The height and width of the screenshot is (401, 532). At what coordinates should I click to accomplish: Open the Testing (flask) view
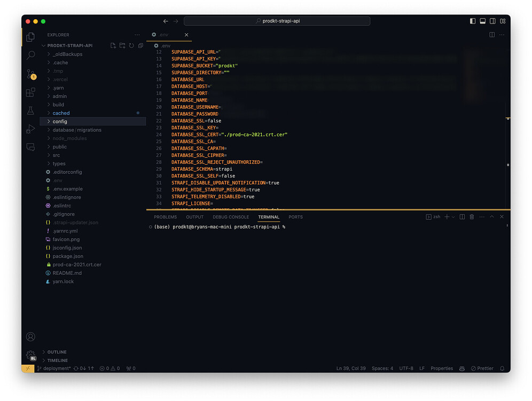pyautogui.click(x=30, y=110)
